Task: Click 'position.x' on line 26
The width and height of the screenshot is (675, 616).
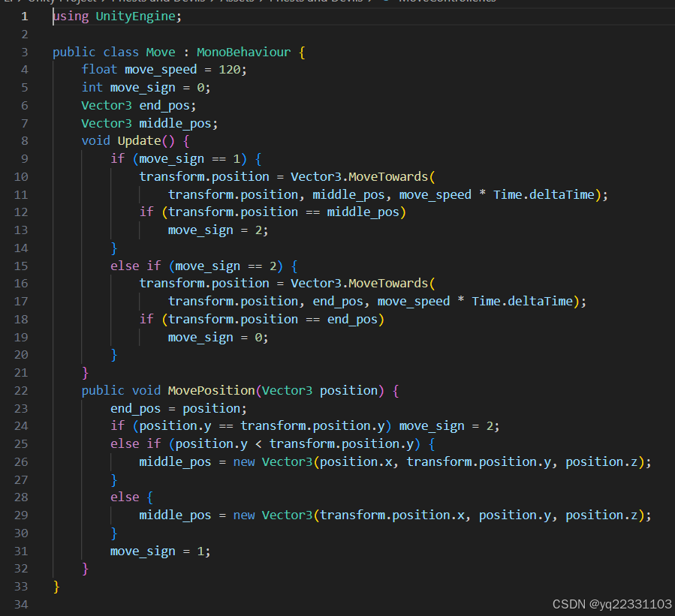Action: 356,461
